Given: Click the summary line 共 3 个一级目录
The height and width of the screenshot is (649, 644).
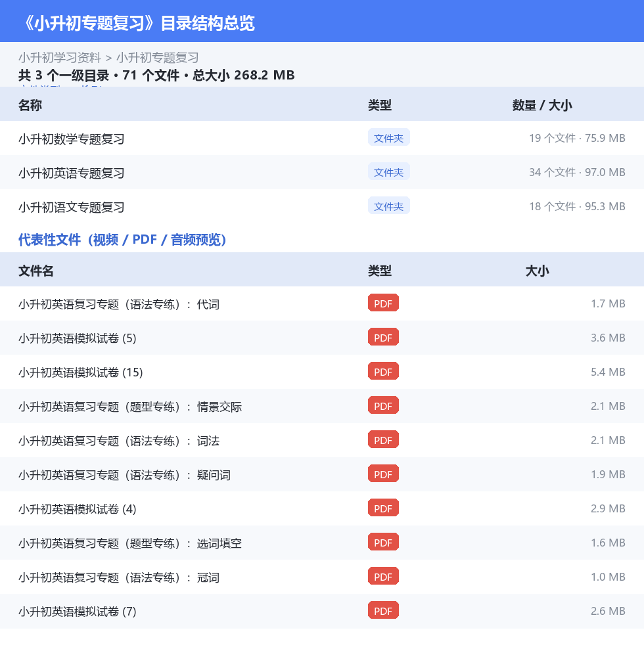Looking at the screenshot, I should point(156,75).
